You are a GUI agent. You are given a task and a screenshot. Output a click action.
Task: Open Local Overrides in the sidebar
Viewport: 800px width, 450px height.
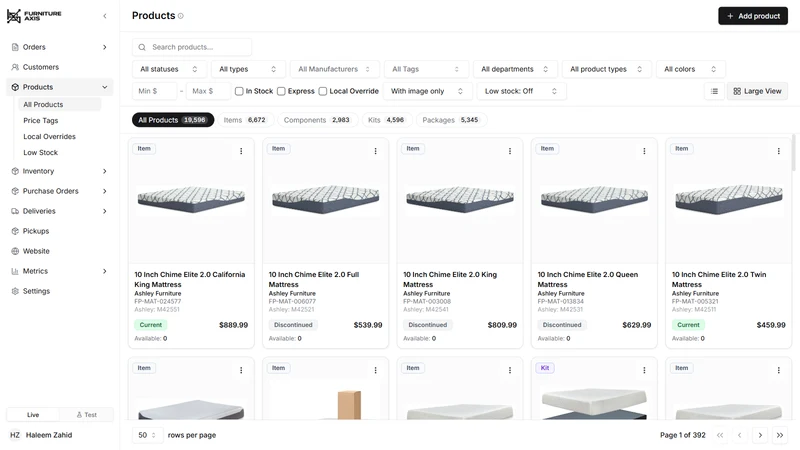pos(49,136)
